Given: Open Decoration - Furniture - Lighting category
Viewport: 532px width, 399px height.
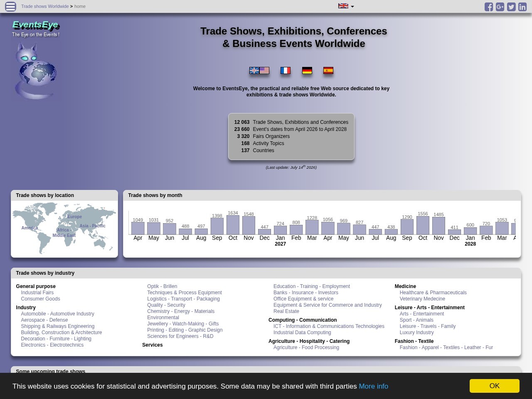Looking at the screenshot, I should 56,339.
